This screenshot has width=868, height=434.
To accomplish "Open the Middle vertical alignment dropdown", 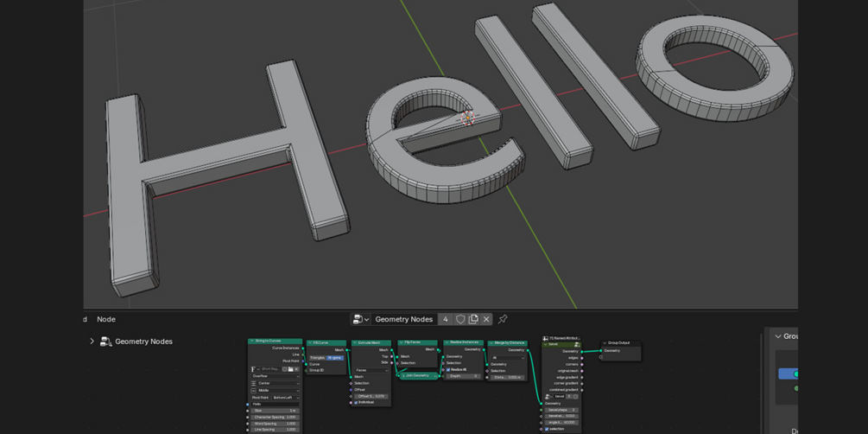I will coord(276,390).
